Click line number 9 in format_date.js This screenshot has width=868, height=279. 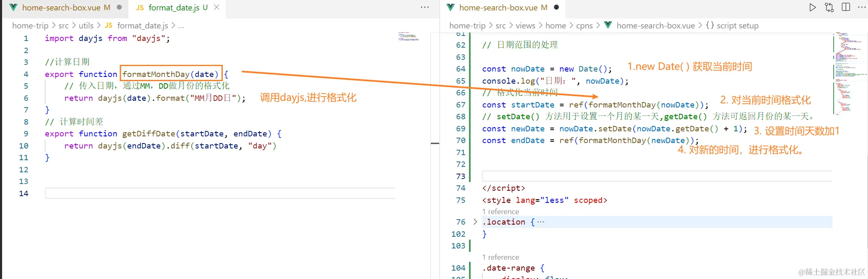click(26, 134)
